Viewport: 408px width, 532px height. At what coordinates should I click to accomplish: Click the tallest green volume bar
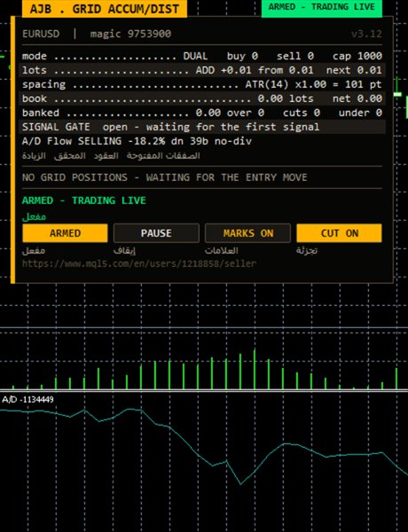(255, 369)
